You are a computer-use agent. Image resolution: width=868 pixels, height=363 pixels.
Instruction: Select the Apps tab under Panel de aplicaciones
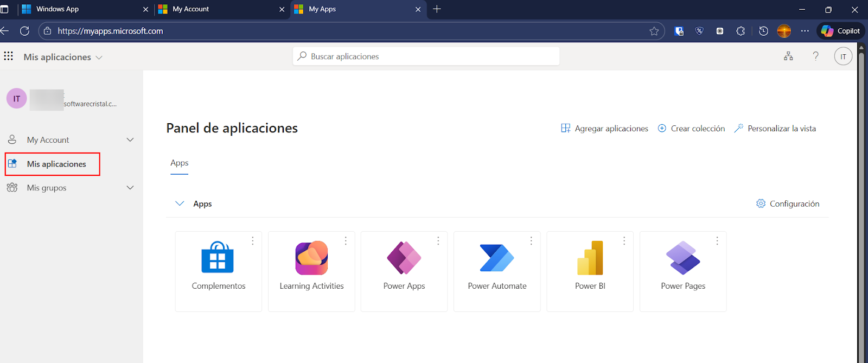click(180, 163)
